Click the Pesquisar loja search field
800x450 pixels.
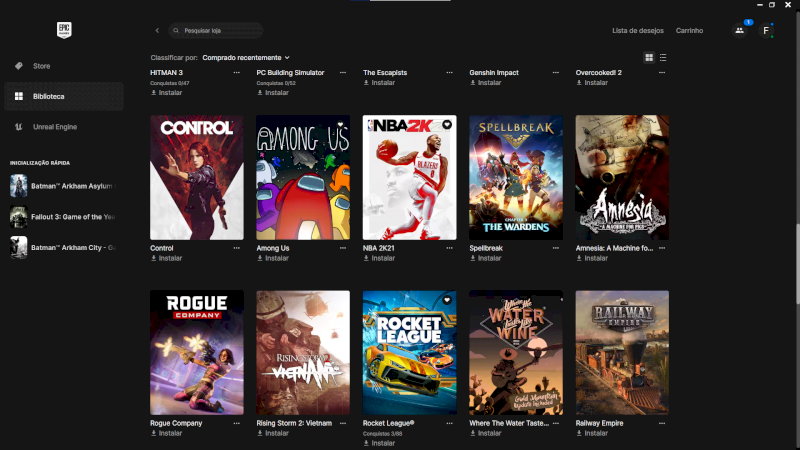(x=216, y=31)
